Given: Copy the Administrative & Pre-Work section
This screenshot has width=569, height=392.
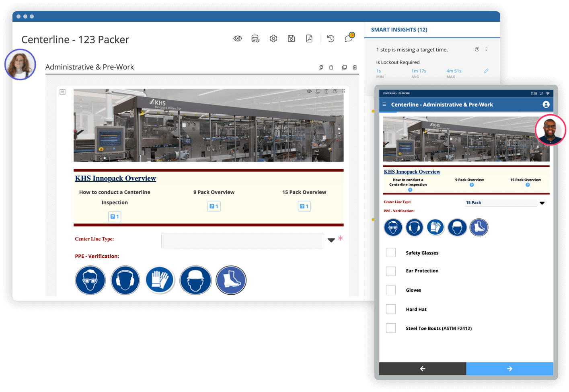Looking at the screenshot, I should pos(320,67).
